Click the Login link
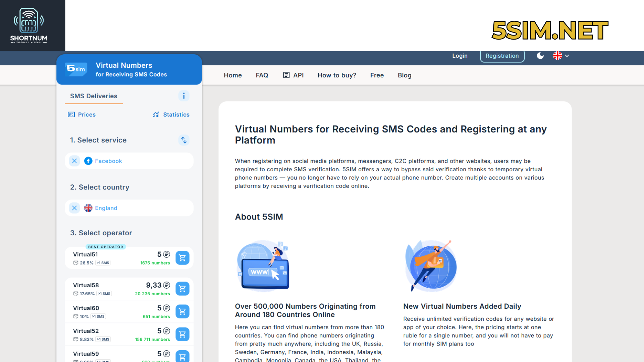Image resolution: width=644 pixels, height=362 pixels. (460, 56)
